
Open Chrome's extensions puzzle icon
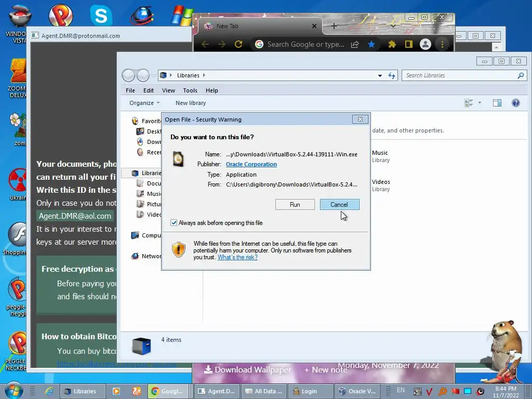click(392, 44)
